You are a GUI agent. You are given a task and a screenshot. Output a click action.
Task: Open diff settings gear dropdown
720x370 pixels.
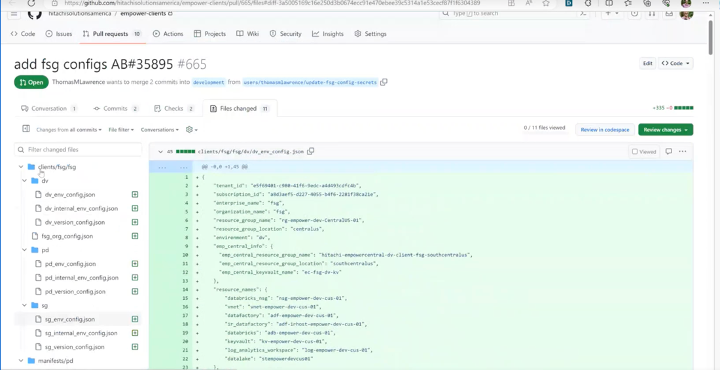191,130
